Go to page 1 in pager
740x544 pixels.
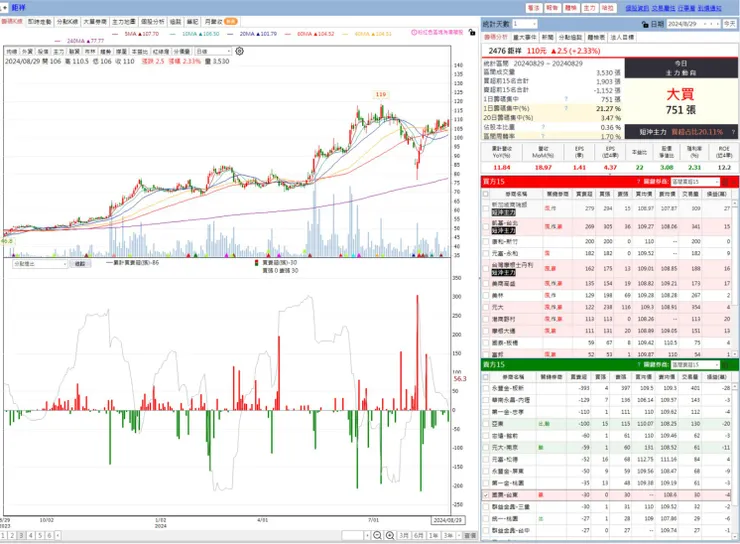[3, 536]
